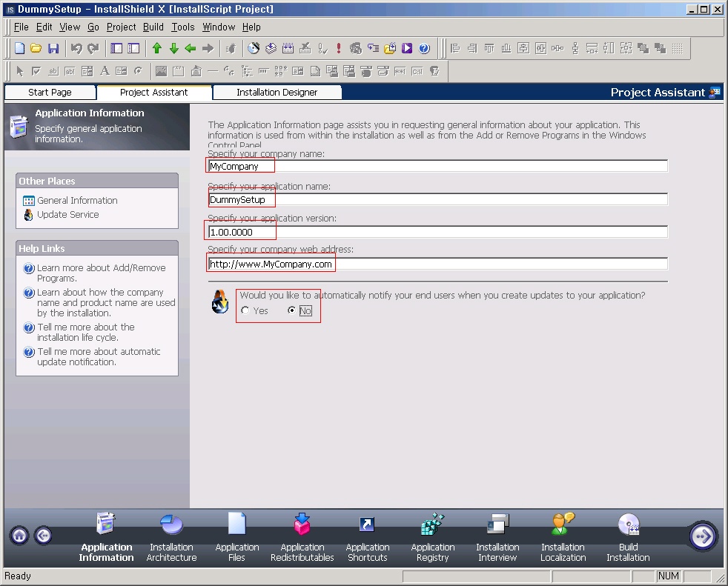Open the Project menu
The image size is (728, 586).
(x=121, y=27)
